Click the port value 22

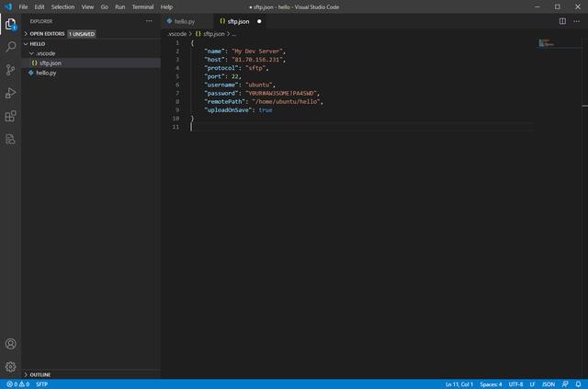pyautogui.click(x=235, y=76)
